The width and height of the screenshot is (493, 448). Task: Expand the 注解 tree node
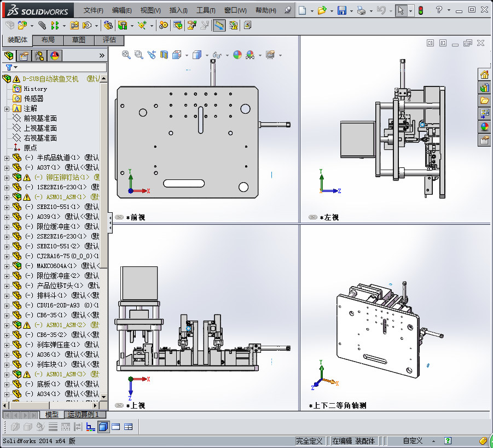(x=7, y=109)
